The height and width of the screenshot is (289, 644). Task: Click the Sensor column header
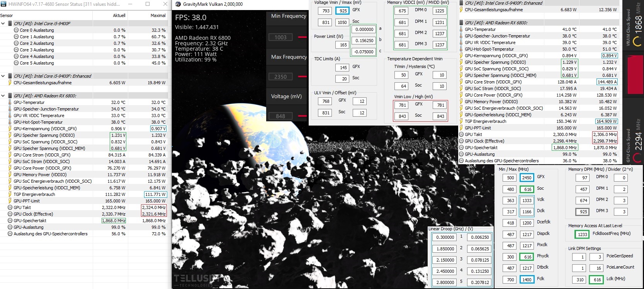point(7,15)
